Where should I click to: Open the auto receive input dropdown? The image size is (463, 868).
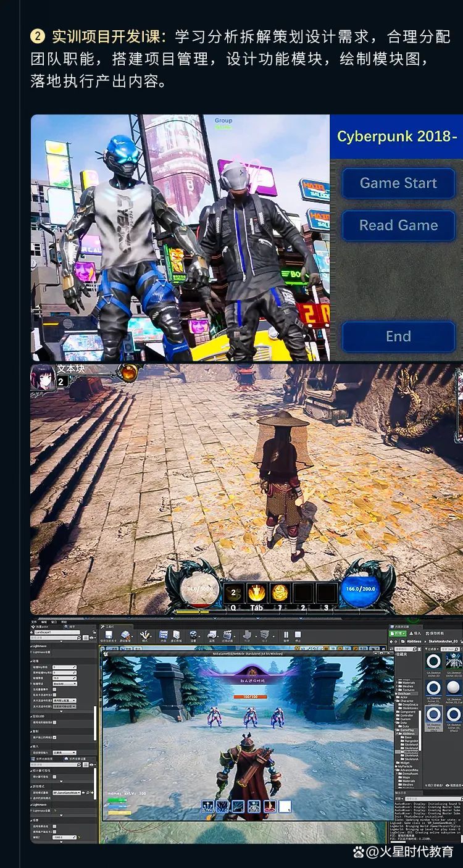64,753
